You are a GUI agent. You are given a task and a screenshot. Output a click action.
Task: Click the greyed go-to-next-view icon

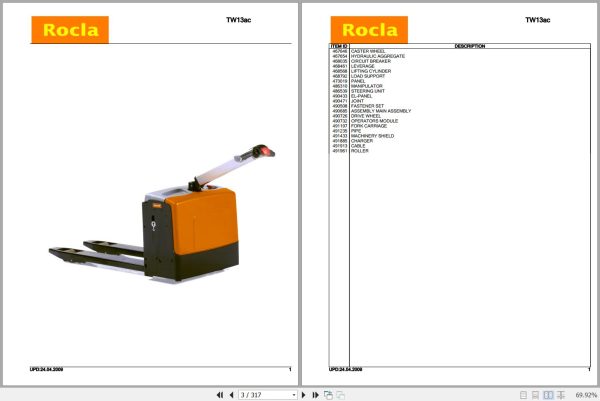point(341,395)
